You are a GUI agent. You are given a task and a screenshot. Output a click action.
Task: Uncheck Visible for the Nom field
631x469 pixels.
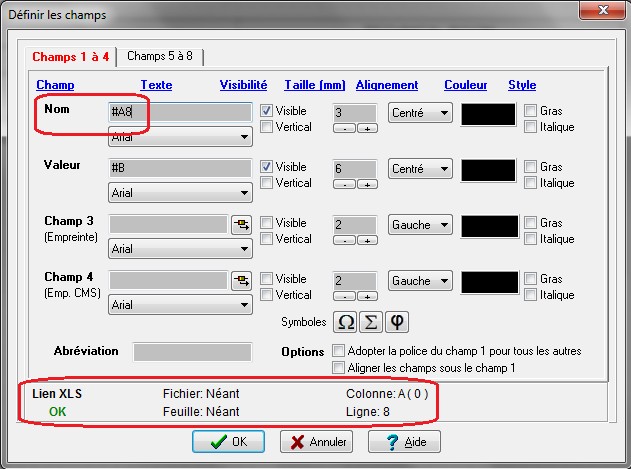point(267,111)
